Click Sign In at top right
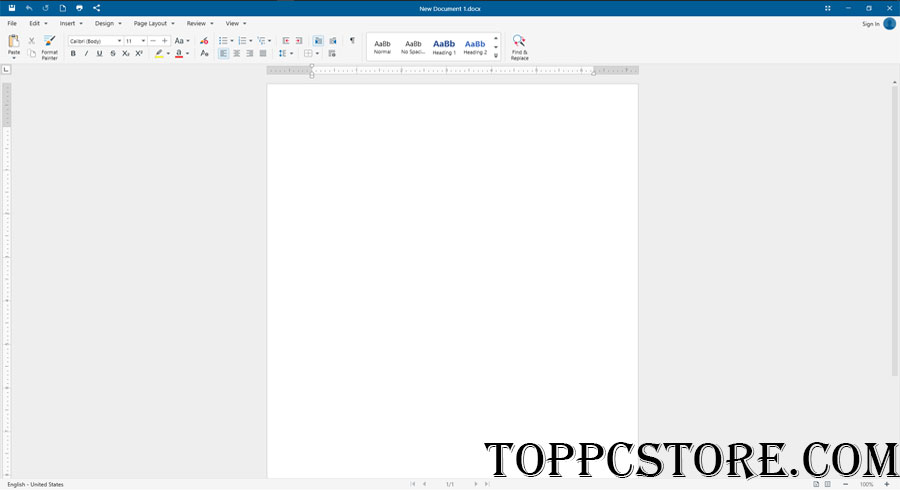The height and width of the screenshot is (490, 900). 870,24
